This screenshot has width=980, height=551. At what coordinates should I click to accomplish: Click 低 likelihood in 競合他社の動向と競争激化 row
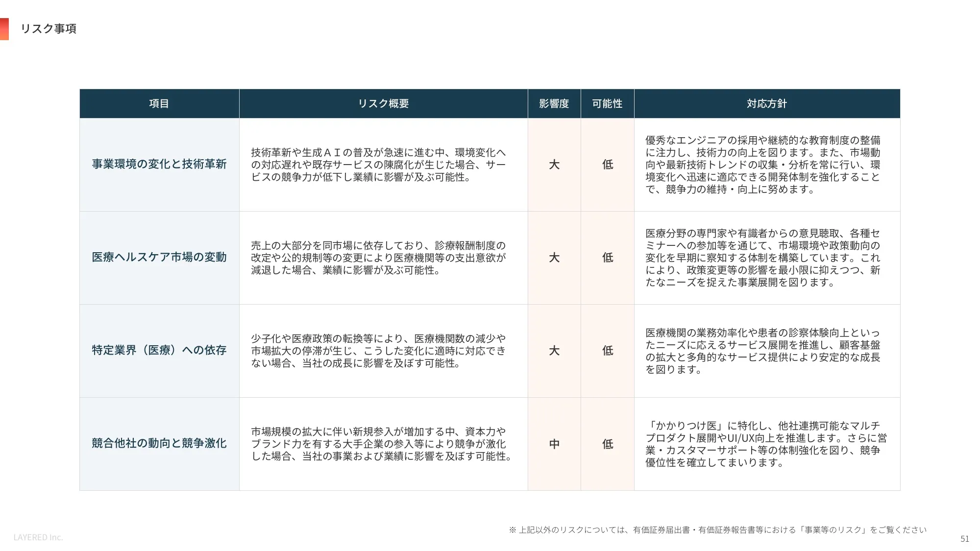[608, 444]
